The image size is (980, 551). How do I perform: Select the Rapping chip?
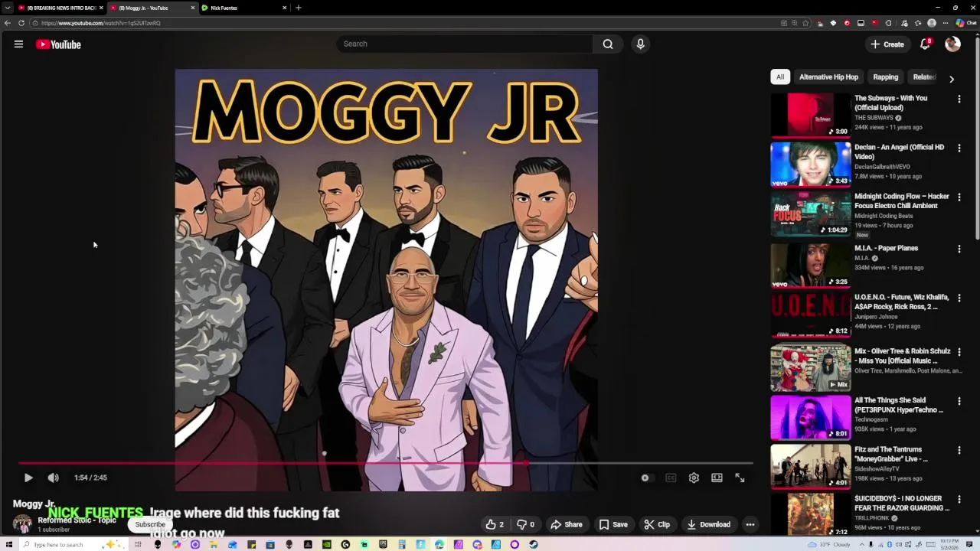click(x=885, y=77)
